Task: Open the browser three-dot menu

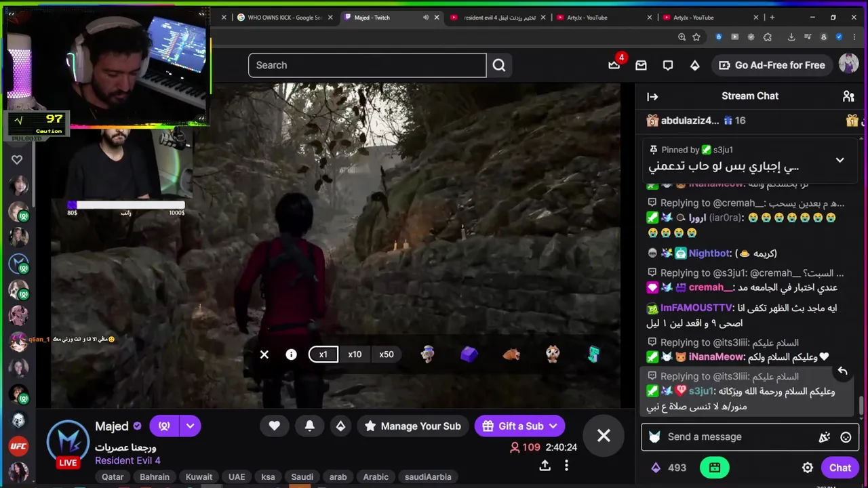Action: [x=854, y=37]
